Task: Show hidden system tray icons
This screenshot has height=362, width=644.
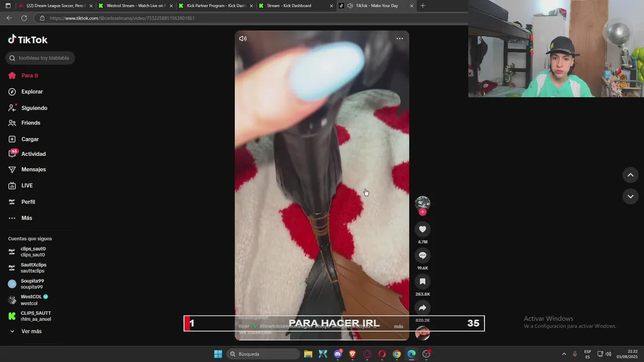Action: [x=563, y=354]
